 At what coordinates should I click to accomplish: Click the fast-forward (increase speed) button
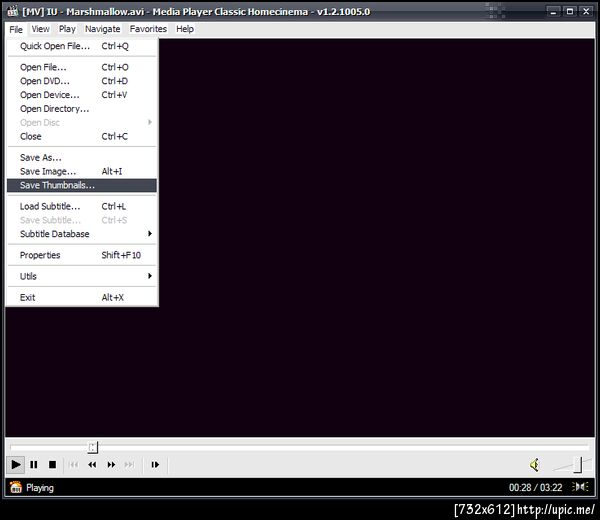point(111,465)
